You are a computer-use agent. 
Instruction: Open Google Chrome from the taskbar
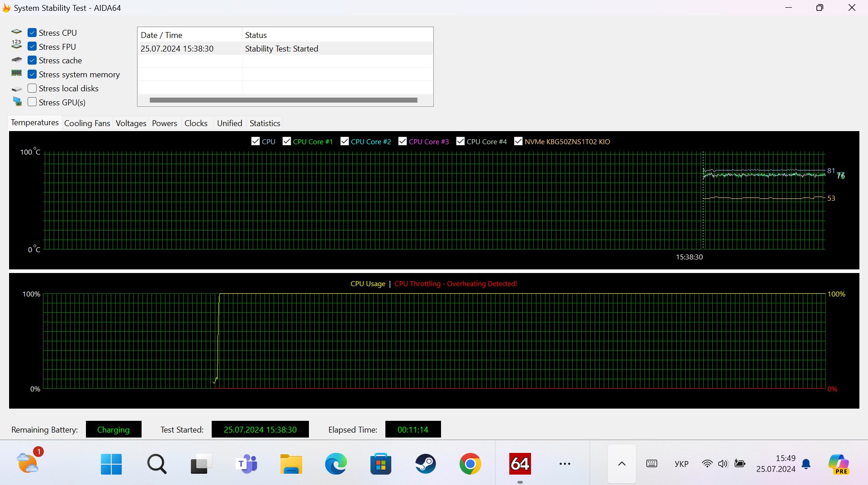pyautogui.click(x=470, y=464)
